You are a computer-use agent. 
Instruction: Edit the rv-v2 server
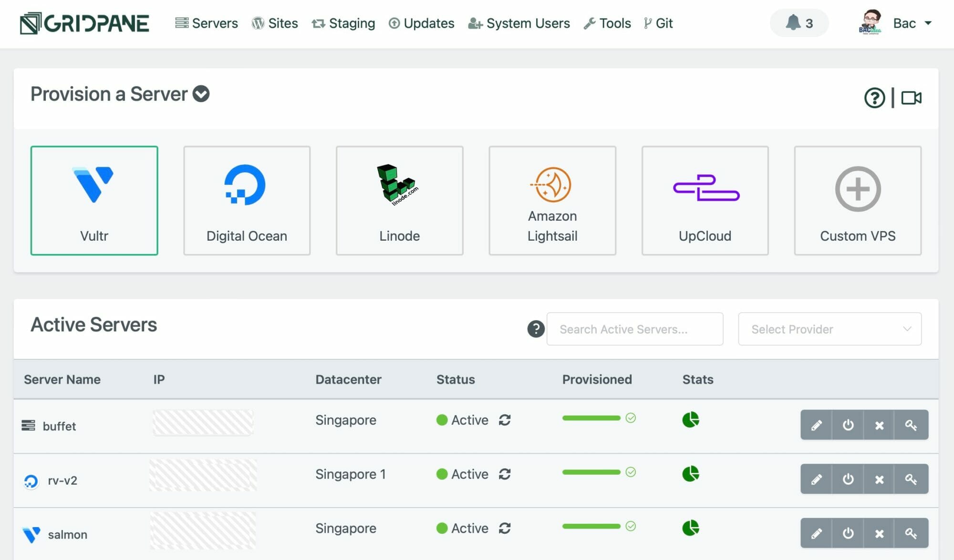[x=816, y=479]
